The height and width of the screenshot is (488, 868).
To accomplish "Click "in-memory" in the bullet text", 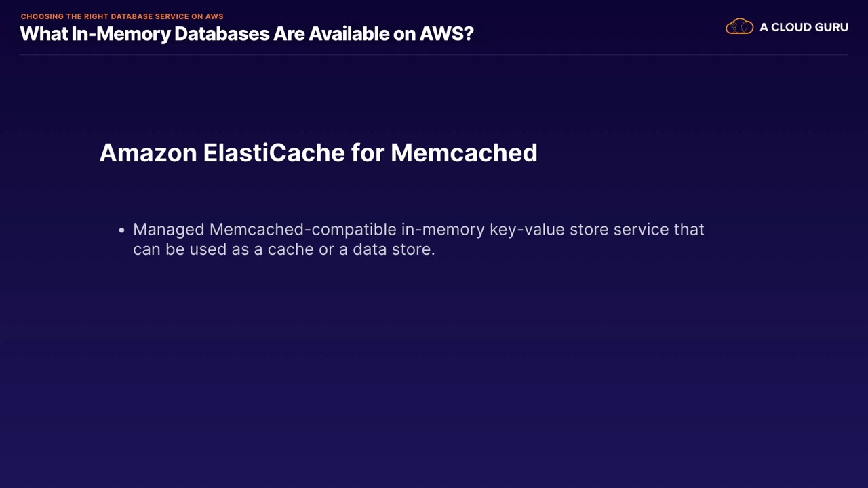I will click(x=443, y=230).
